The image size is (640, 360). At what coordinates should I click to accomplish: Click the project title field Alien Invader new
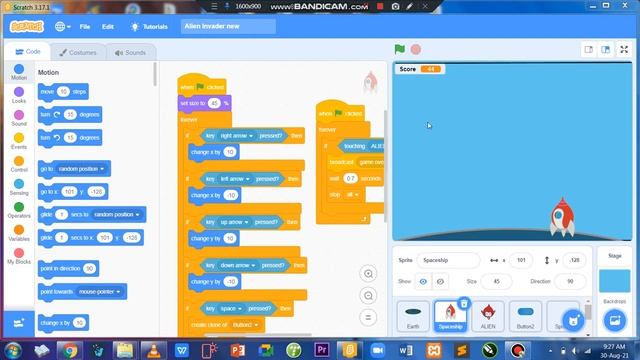(228, 27)
